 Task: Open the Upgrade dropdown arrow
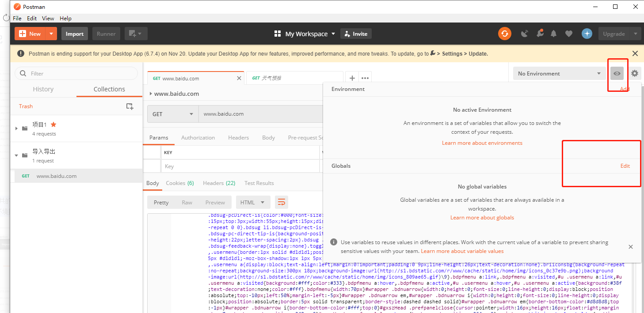[635, 34]
